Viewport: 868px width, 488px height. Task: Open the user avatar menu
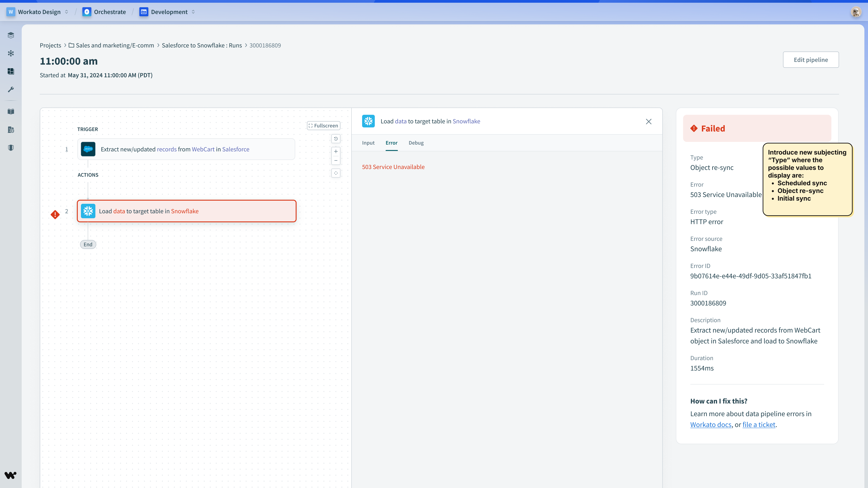pos(856,12)
